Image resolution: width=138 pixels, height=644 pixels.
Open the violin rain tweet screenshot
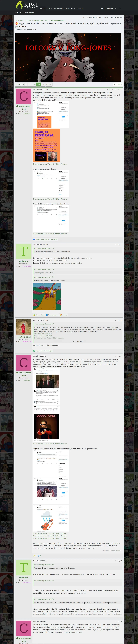click(51, 518)
